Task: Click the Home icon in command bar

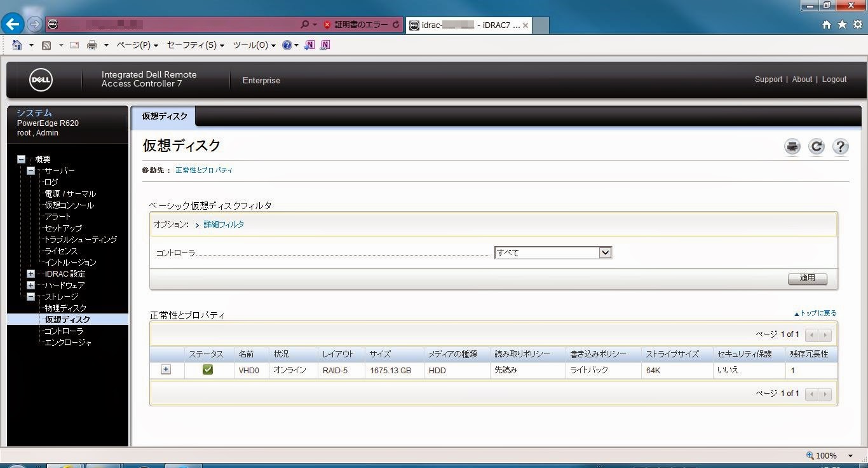Action: pos(17,45)
